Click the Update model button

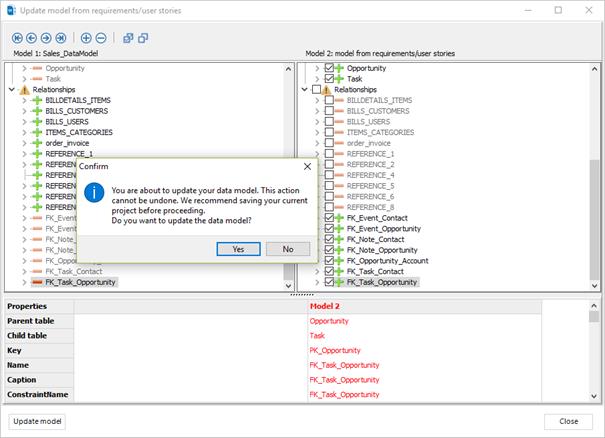pyautogui.click(x=37, y=421)
